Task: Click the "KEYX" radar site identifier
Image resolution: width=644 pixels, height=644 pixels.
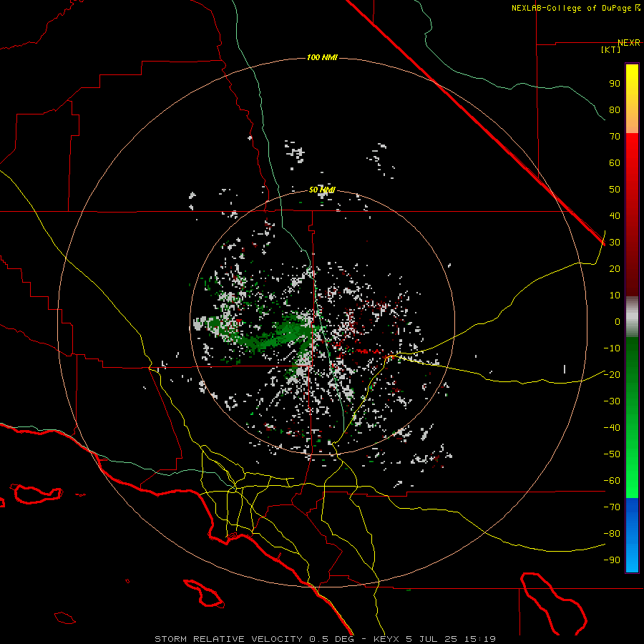Action: [386, 639]
